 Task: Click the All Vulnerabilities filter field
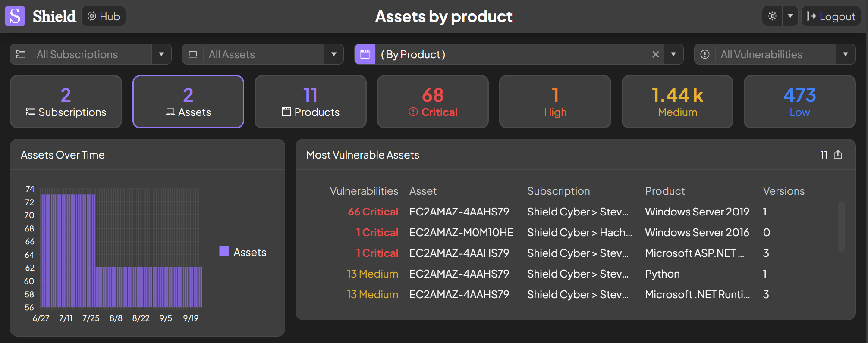pyautogui.click(x=775, y=54)
